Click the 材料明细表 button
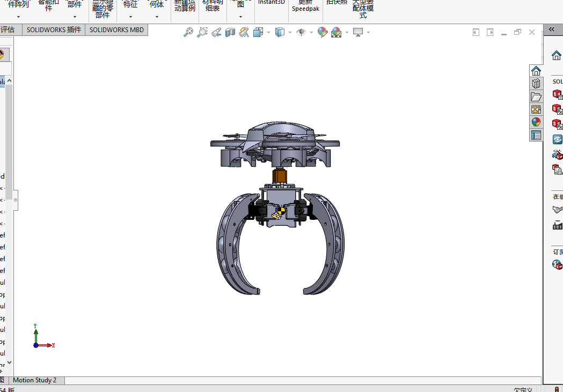 point(213,6)
